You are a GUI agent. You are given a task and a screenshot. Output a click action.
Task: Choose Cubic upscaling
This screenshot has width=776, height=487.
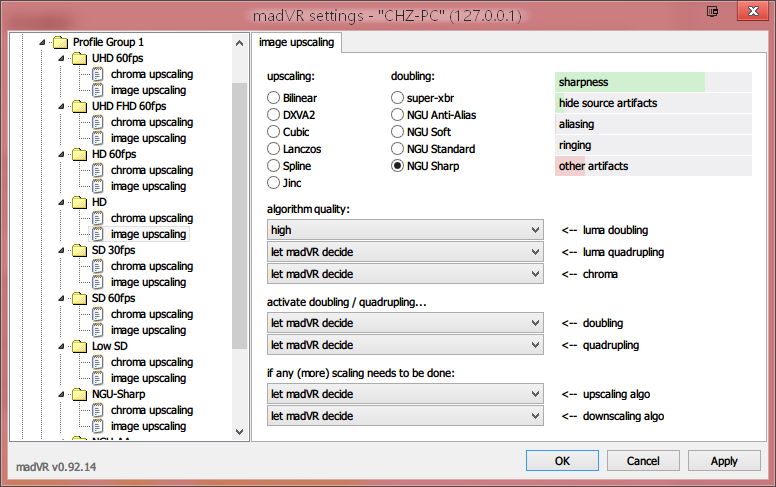pos(273,132)
